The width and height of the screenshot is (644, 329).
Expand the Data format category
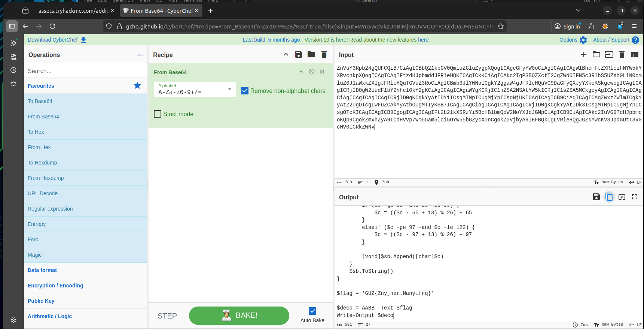pyautogui.click(x=85, y=270)
